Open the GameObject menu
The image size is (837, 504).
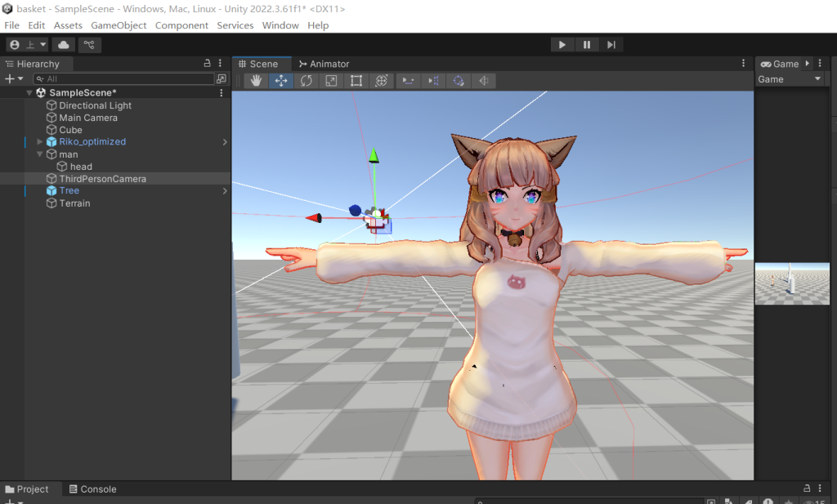pos(119,25)
